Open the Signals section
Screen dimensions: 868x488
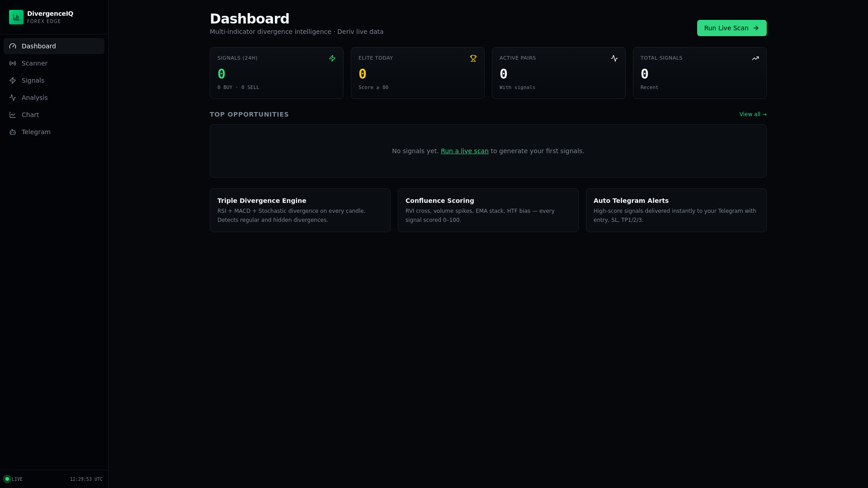[54, 80]
